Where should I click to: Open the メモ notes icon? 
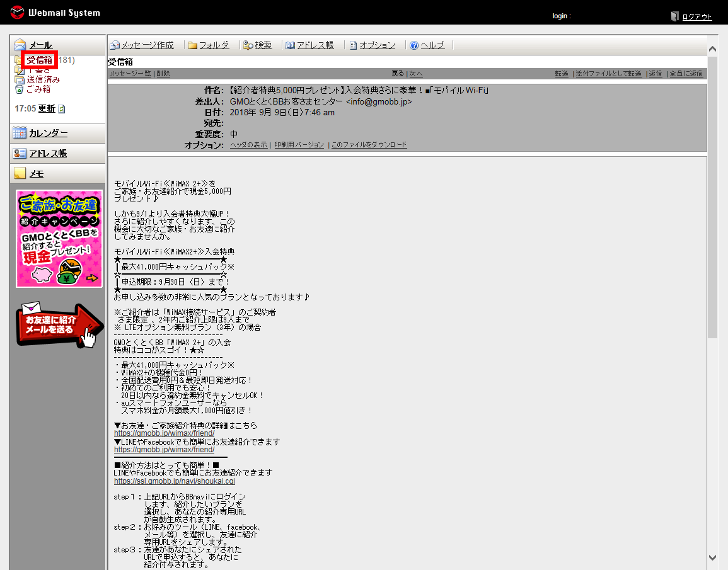pyautogui.click(x=37, y=173)
